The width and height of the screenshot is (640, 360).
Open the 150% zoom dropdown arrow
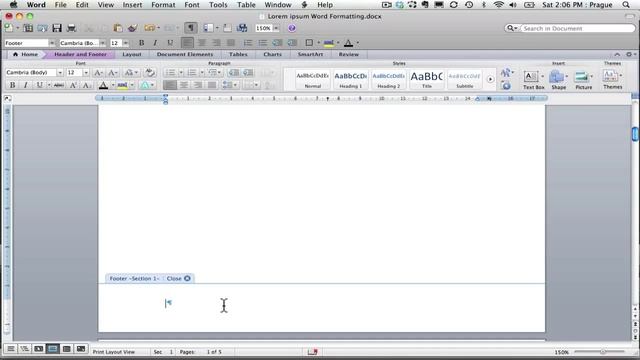click(x=276, y=28)
